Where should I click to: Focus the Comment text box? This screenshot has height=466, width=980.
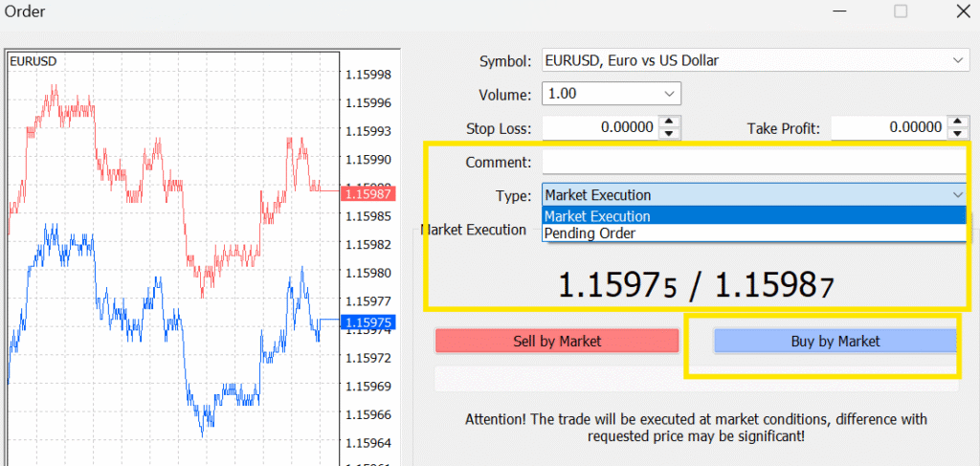pos(753,162)
